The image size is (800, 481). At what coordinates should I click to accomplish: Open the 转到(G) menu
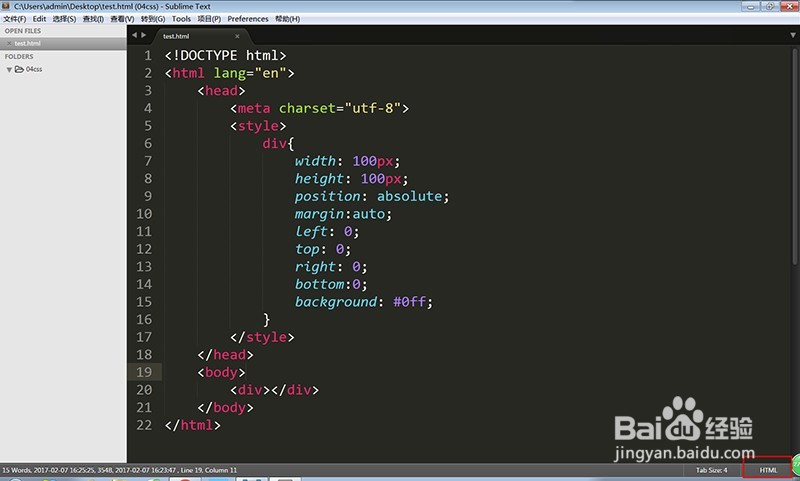(x=153, y=19)
